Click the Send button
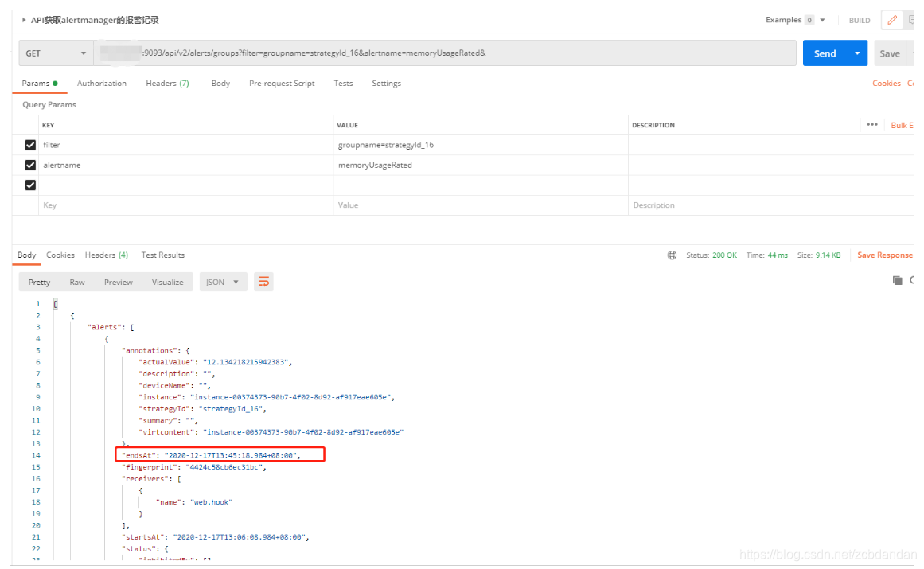 825,53
